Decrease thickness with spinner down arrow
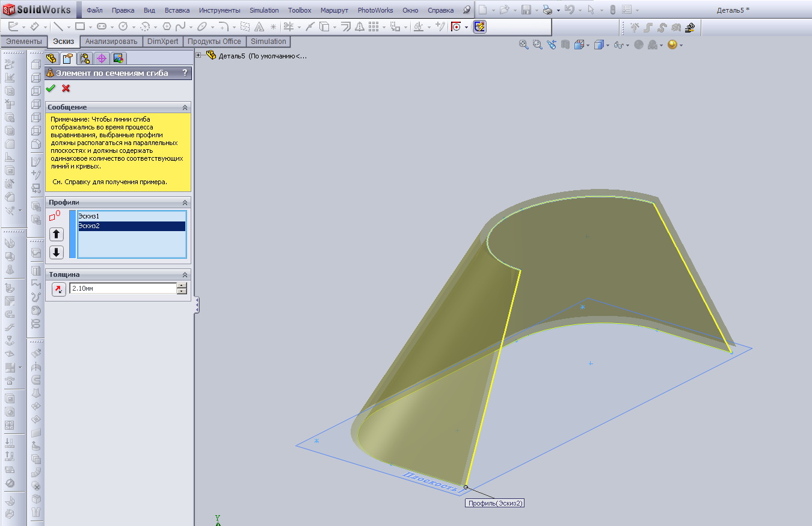This screenshot has height=526, width=812. [182, 292]
